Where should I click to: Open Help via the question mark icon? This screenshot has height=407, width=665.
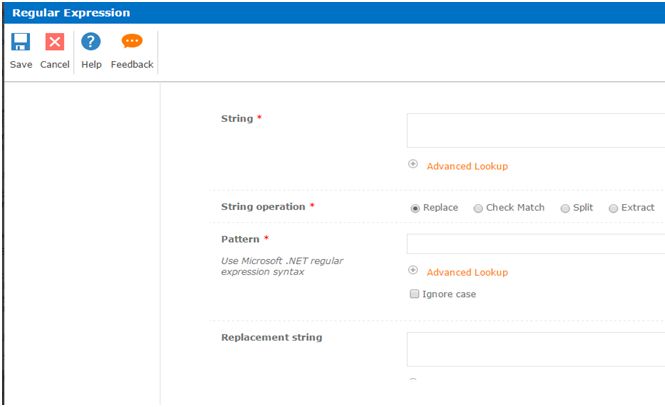(91, 42)
